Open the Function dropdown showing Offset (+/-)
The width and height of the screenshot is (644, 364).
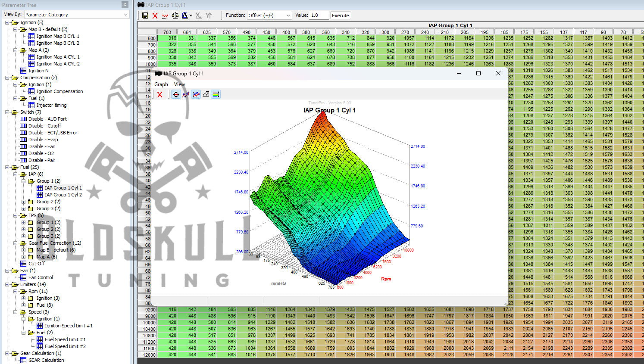[269, 16]
